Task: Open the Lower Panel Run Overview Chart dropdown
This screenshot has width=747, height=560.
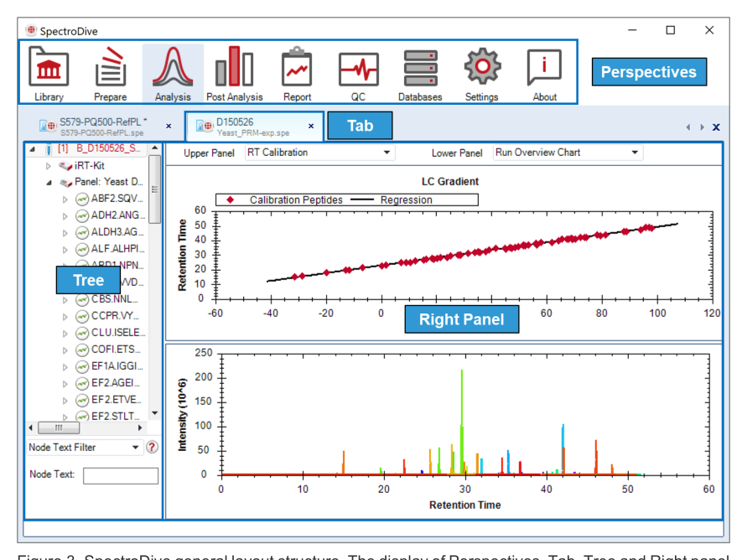Action: 568,153
